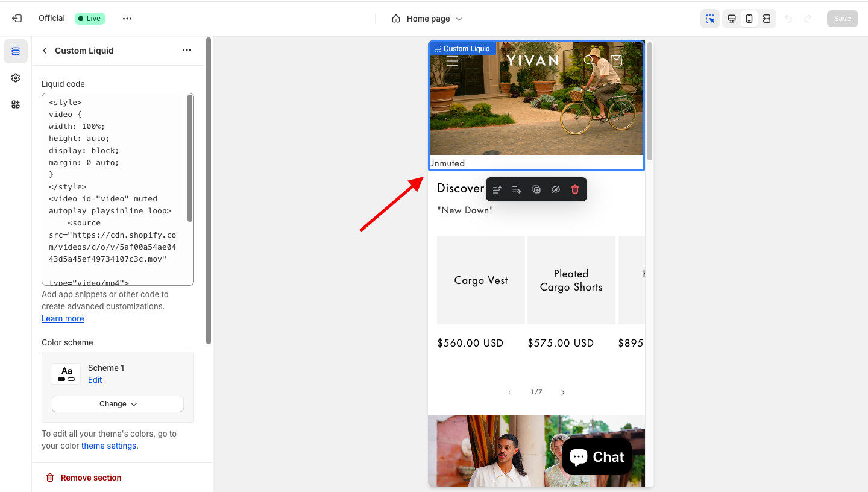This screenshot has height=492, width=868.
Task: Click the $560.00 USD price
Action: pyautogui.click(x=470, y=343)
